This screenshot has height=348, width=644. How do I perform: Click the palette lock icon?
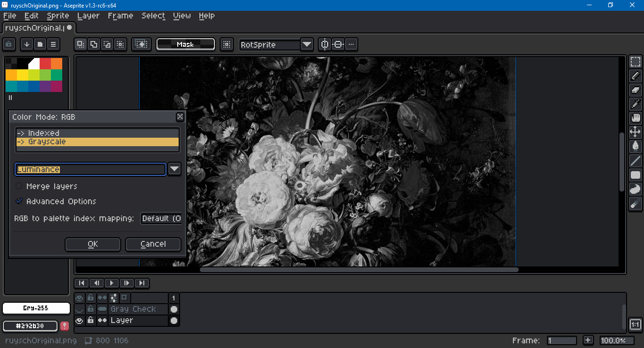[x=9, y=44]
